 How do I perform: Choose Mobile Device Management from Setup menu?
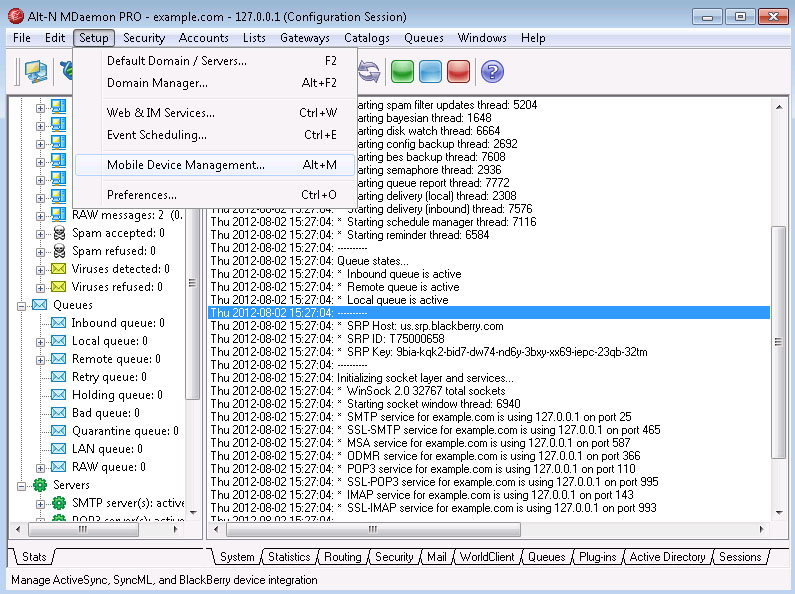coord(215,165)
